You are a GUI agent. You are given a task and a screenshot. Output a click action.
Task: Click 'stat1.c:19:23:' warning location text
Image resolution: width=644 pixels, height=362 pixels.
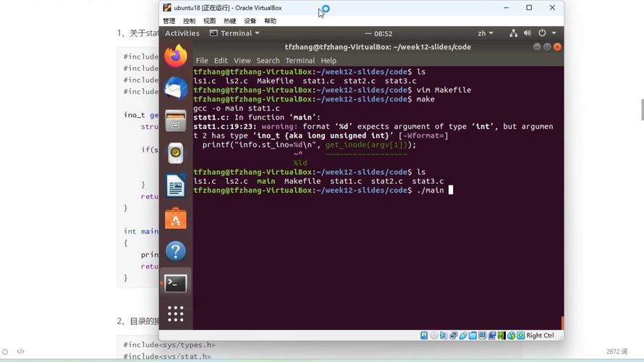[225, 127]
